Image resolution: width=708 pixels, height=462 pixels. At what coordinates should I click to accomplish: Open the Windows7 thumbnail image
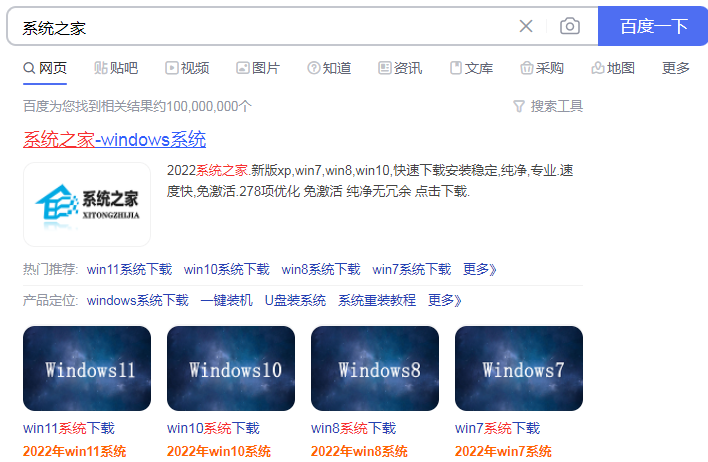(519, 369)
